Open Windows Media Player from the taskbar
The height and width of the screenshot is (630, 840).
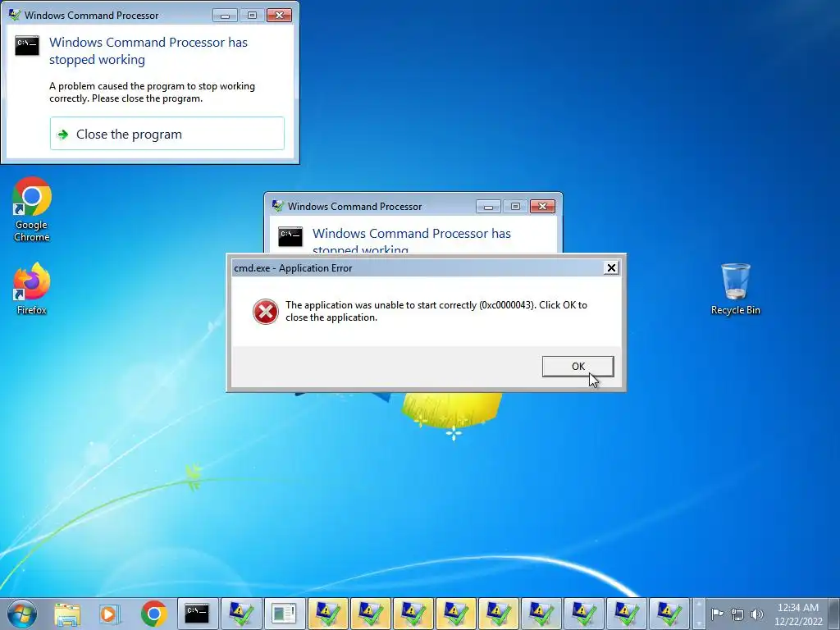coord(110,614)
